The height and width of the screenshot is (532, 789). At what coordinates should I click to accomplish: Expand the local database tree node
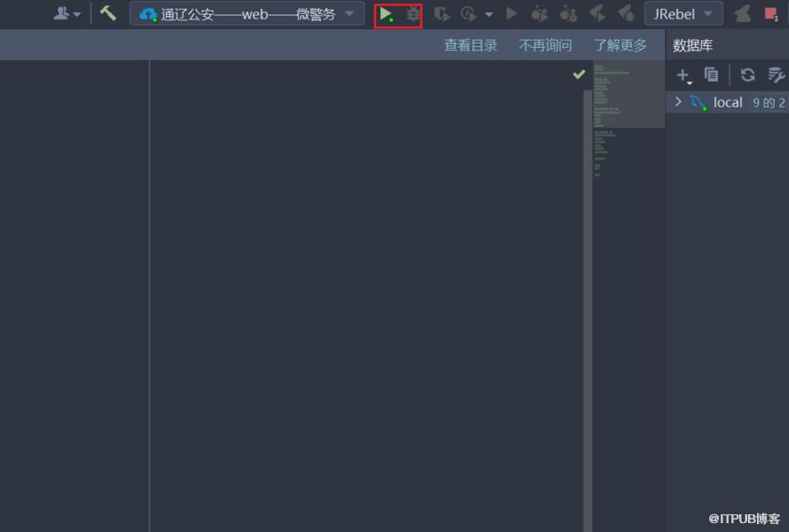tap(678, 102)
